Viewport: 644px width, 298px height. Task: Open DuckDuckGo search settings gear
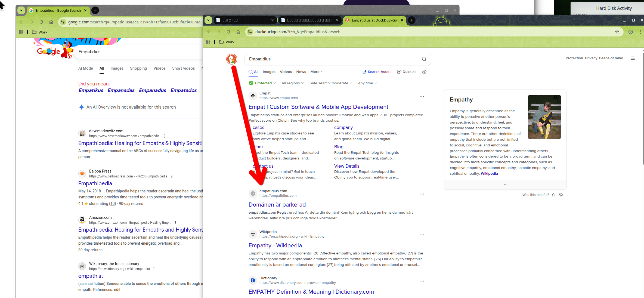click(424, 72)
